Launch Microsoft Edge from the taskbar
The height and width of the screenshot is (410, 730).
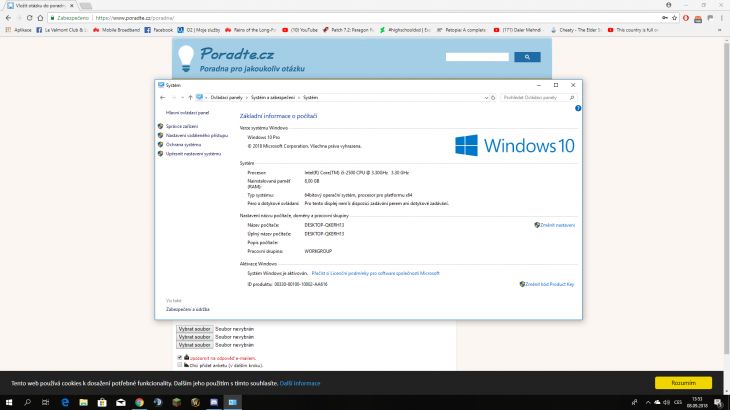(65, 402)
